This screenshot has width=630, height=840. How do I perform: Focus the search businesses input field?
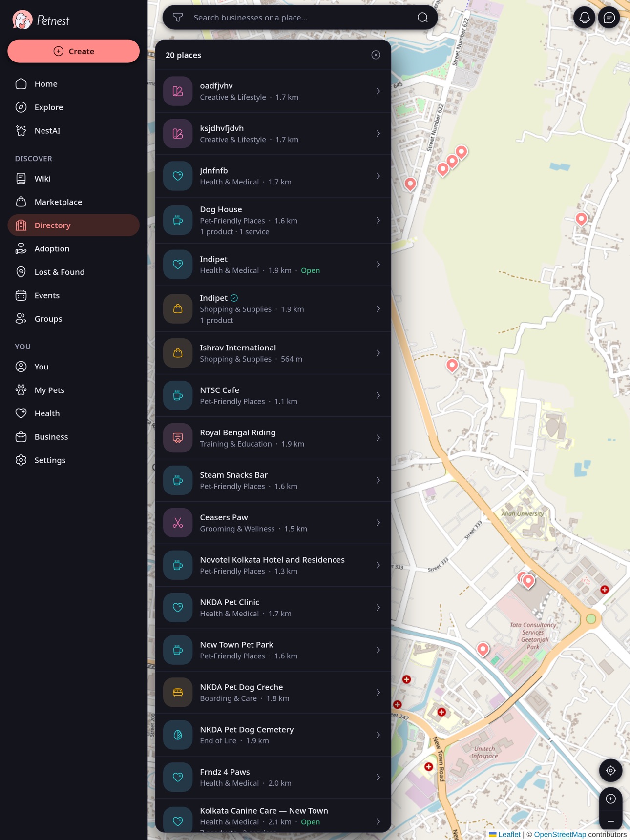pos(300,18)
